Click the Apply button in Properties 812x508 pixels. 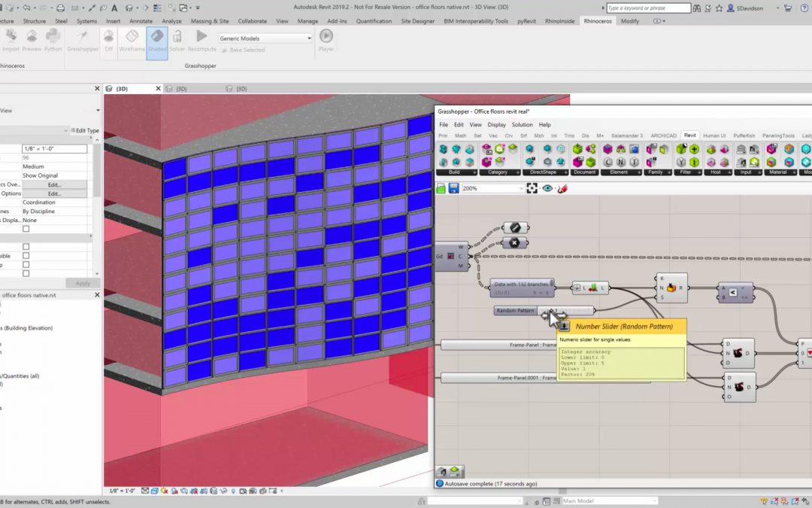point(83,283)
